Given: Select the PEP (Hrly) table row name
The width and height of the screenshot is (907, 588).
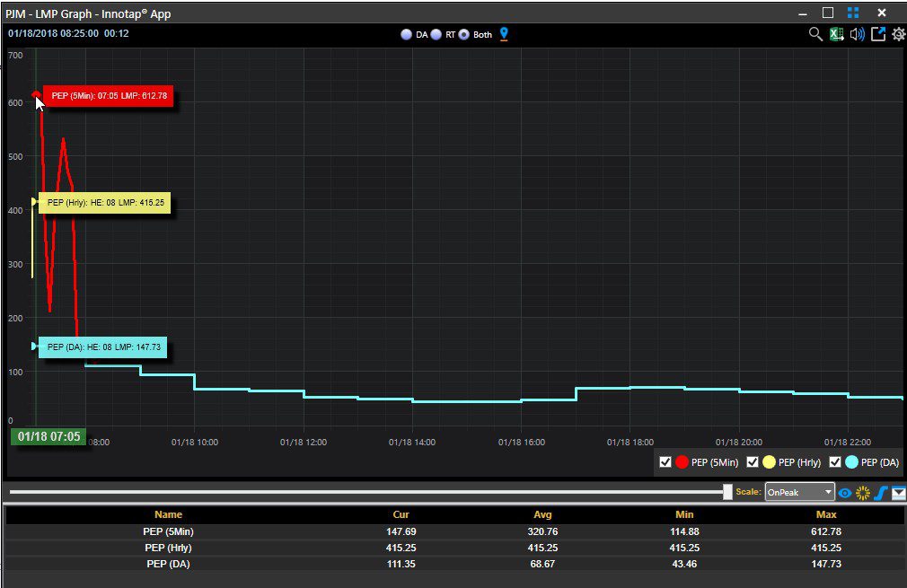Looking at the screenshot, I should 168,548.
